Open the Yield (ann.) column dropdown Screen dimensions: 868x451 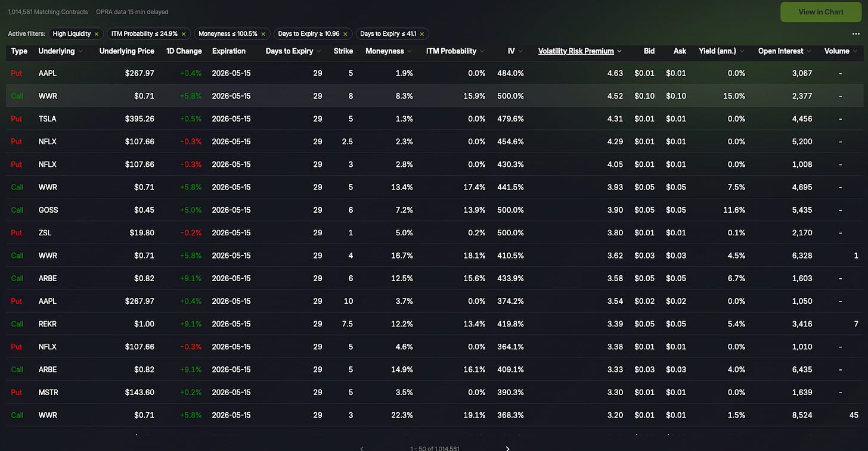(x=742, y=51)
